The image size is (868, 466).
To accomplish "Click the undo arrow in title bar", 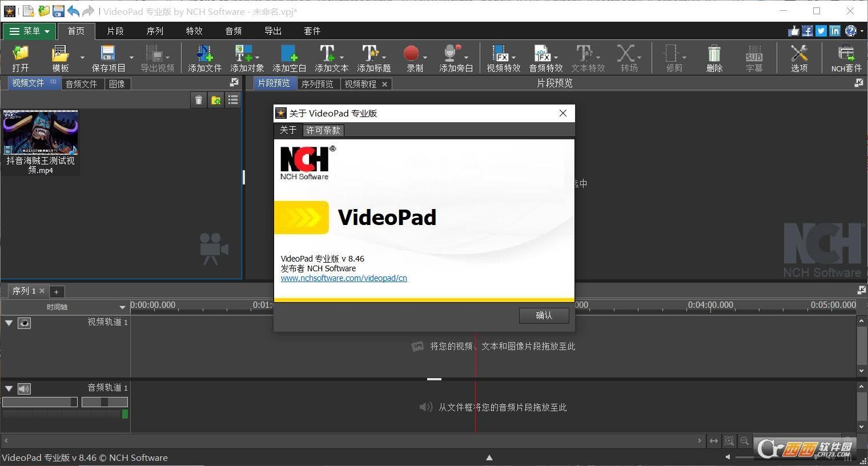I will [73, 11].
